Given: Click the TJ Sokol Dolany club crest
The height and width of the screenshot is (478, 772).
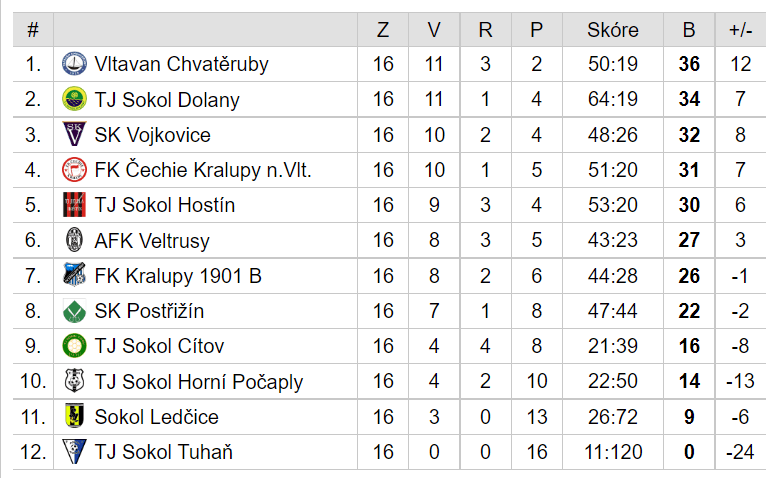Looking at the screenshot, I should coord(74,99).
